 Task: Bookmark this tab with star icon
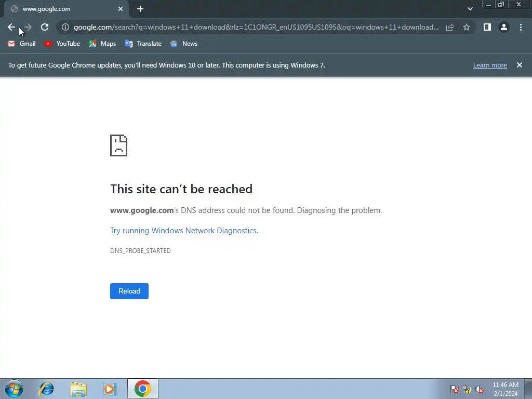[467, 27]
